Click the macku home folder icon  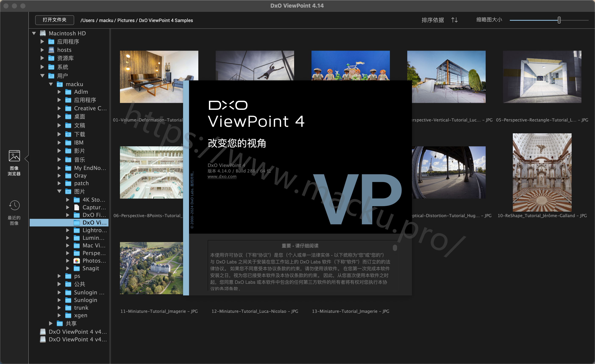(60, 84)
